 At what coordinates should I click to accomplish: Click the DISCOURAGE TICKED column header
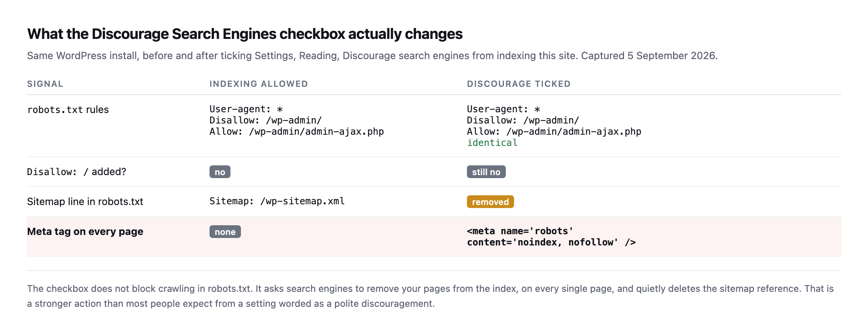[519, 84]
